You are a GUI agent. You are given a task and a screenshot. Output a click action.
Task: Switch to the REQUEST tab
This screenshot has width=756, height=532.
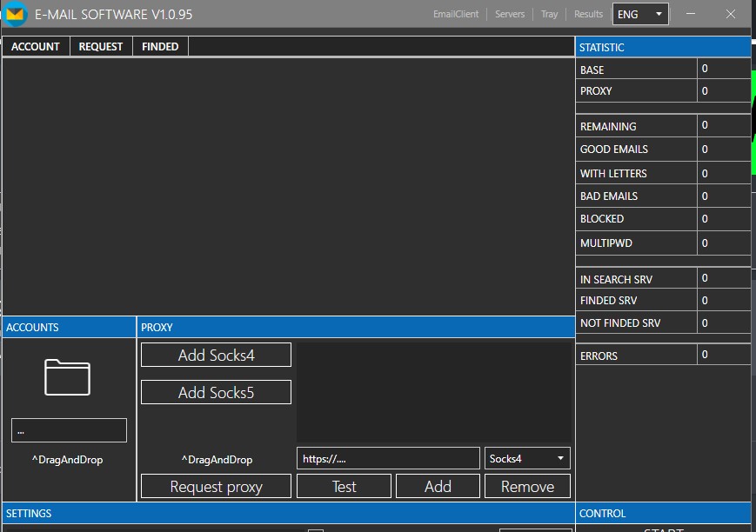click(x=101, y=47)
